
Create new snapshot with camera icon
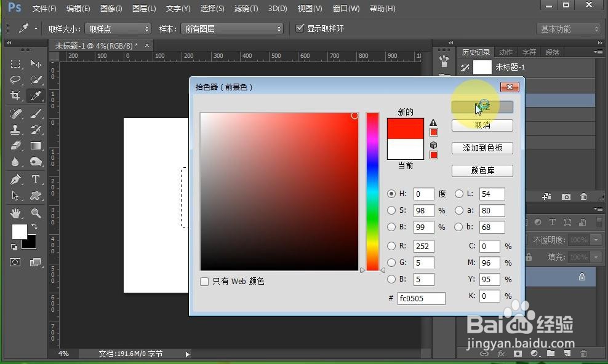566,196
